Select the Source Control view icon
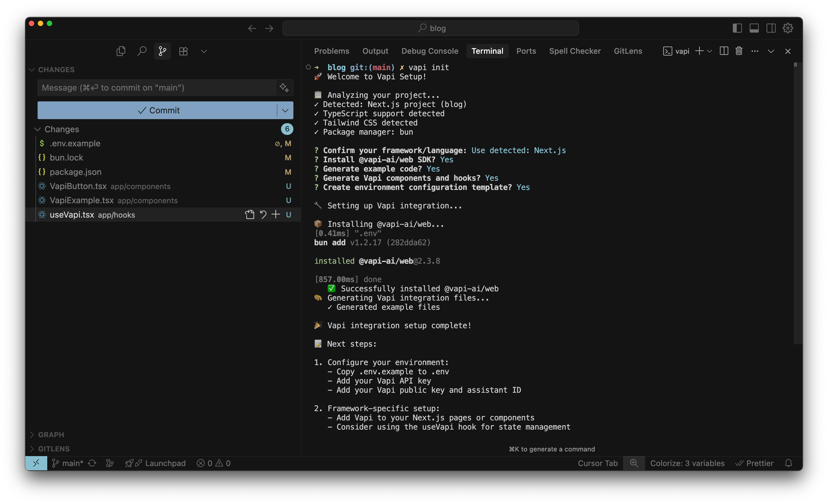 [x=163, y=51]
